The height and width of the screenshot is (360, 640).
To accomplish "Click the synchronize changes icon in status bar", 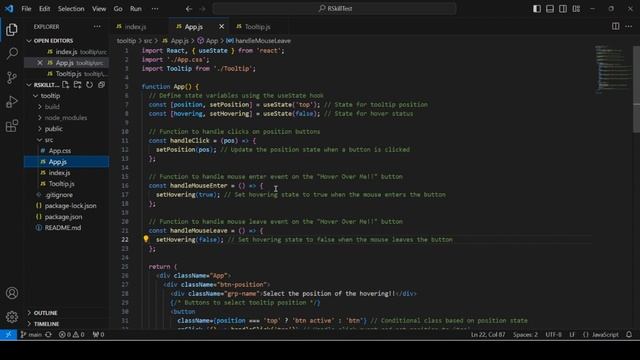I will point(48,335).
